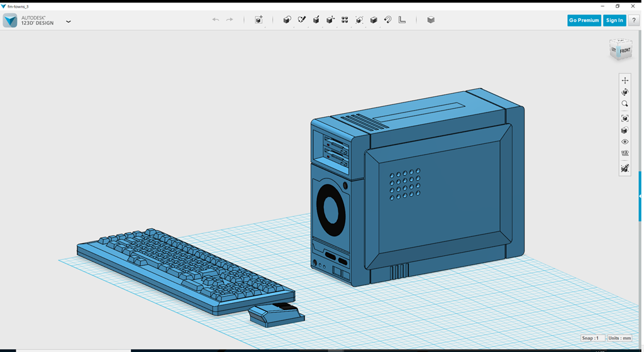Expand the 123D Design application menu arrow
This screenshot has width=644, height=352.
69,21
